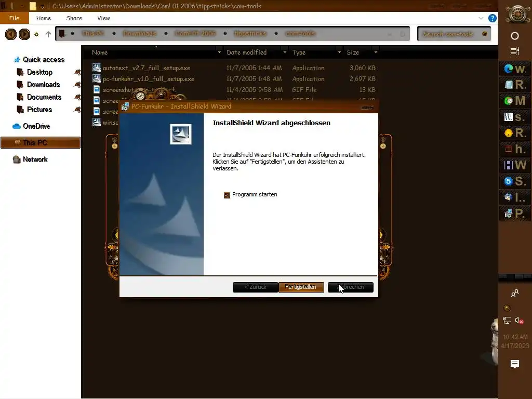This screenshot has height=399, width=532.
Task: Open the Explorer Help icon
Action: [493, 18]
